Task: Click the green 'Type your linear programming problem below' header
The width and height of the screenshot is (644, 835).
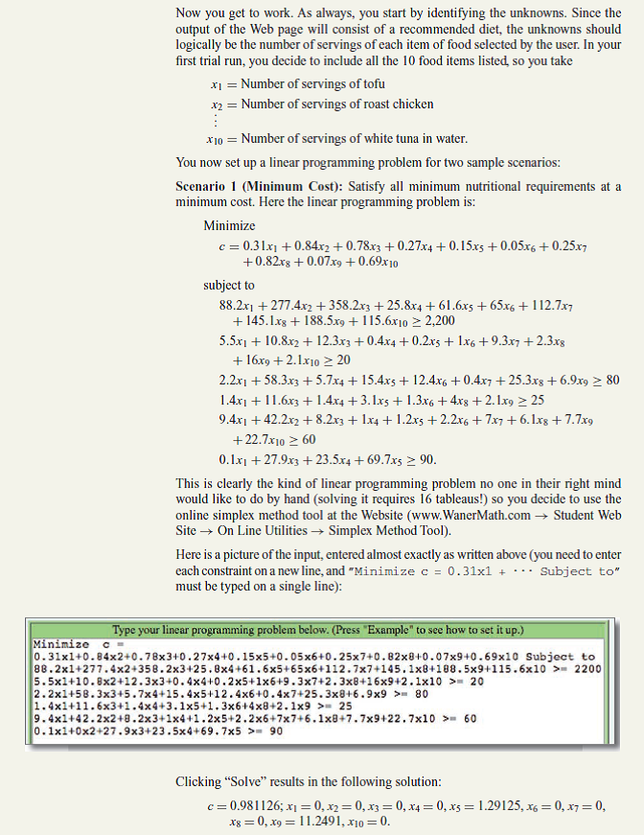Action: click(x=318, y=630)
